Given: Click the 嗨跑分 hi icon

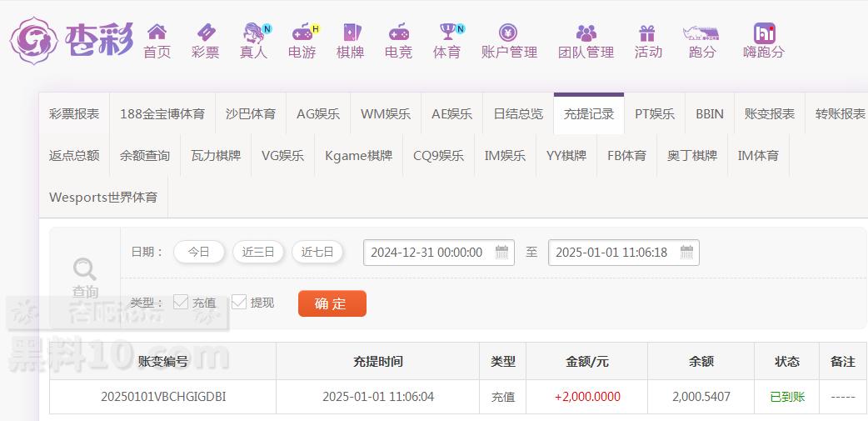Looking at the screenshot, I should (x=764, y=33).
